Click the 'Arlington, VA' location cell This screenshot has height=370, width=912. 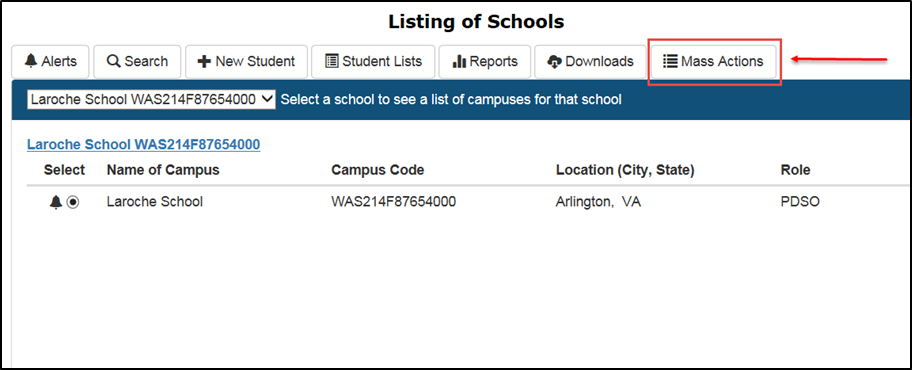coord(598,202)
